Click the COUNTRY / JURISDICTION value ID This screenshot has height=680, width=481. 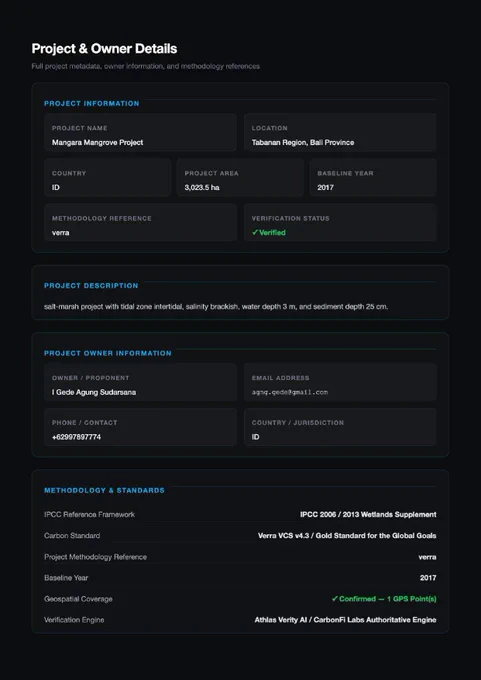click(255, 437)
